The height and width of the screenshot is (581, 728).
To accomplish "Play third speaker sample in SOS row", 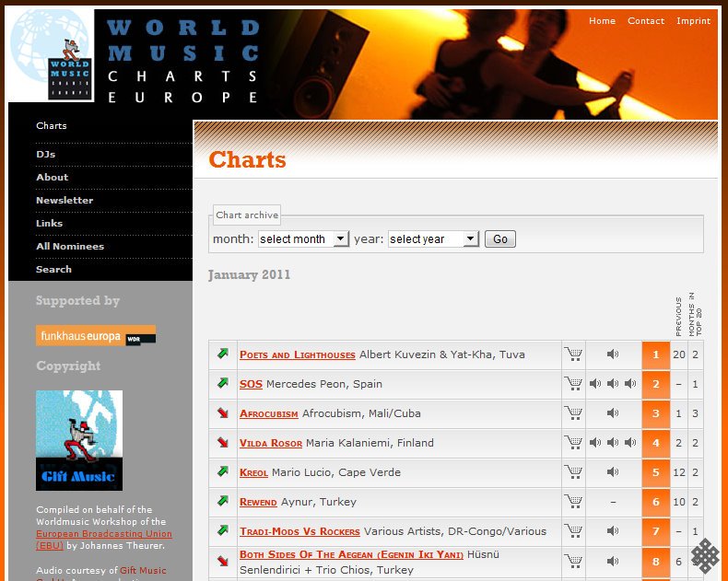I will click(x=630, y=383).
